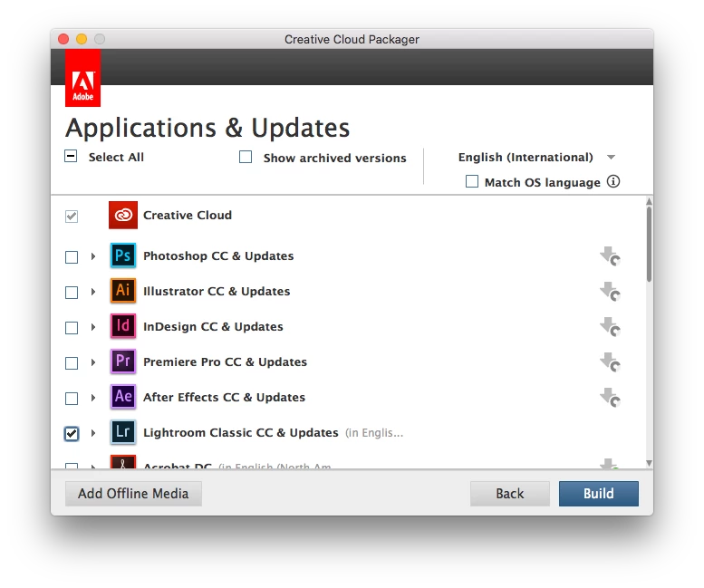Toggle the Select All checkbox
The width and height of the screenshot is (704, 588).
71,156
